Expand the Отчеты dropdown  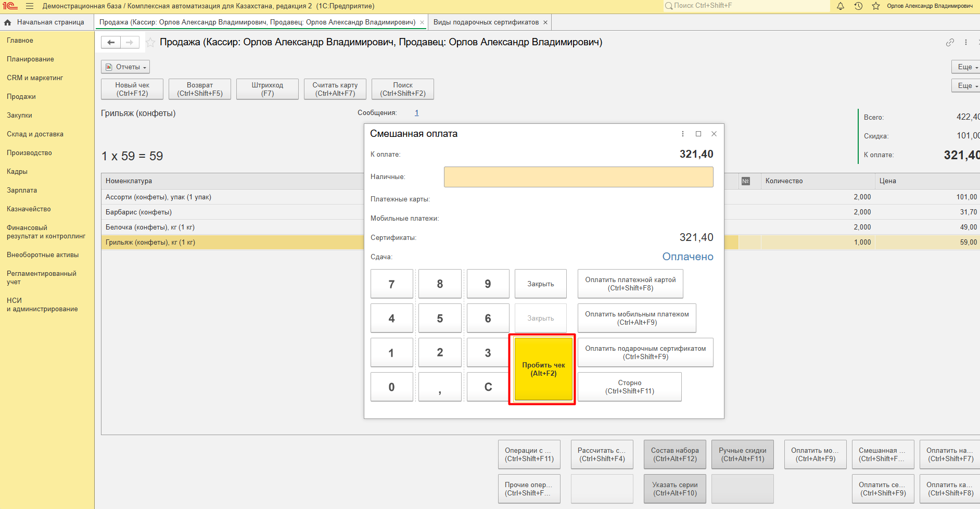tap(125, 67)
